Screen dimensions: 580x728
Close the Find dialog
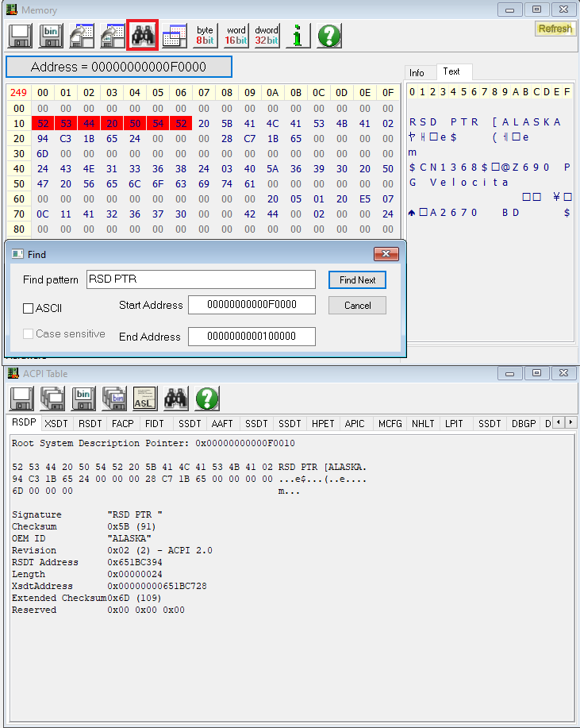click(x=386, y=253)
